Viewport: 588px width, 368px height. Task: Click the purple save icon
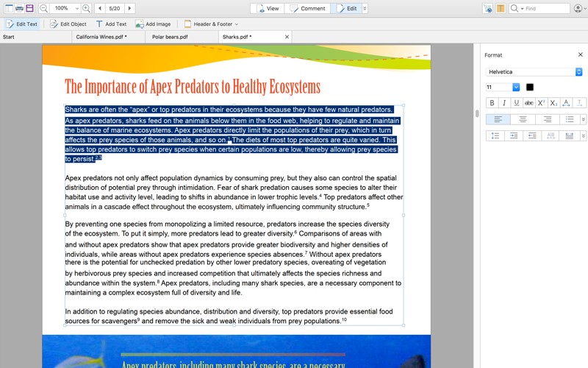click(x=29, y=8)
